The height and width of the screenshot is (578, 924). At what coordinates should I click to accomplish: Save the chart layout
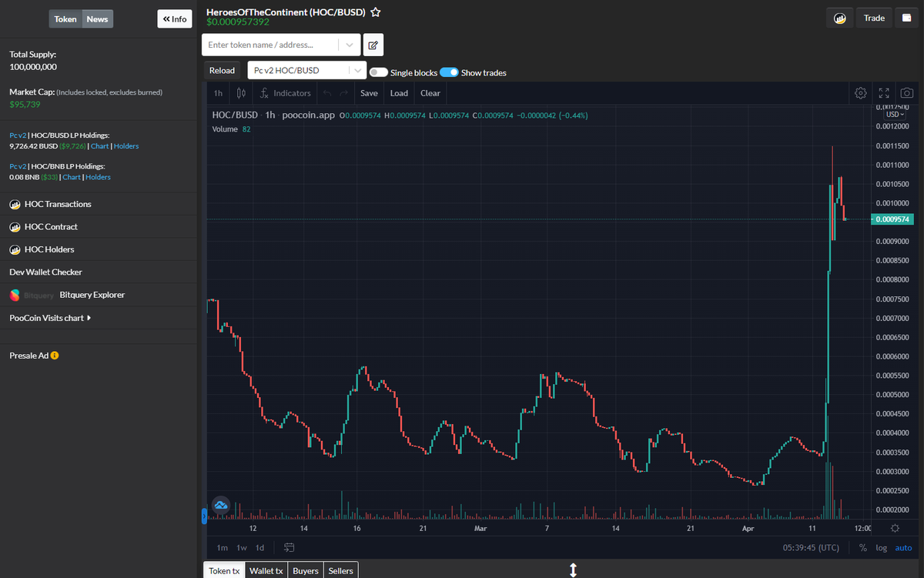click(x=369, y=93)
